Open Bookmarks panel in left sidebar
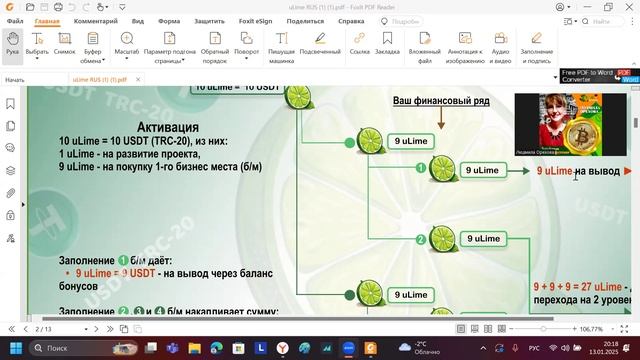 pyautogui.click(x=11, y=104)
